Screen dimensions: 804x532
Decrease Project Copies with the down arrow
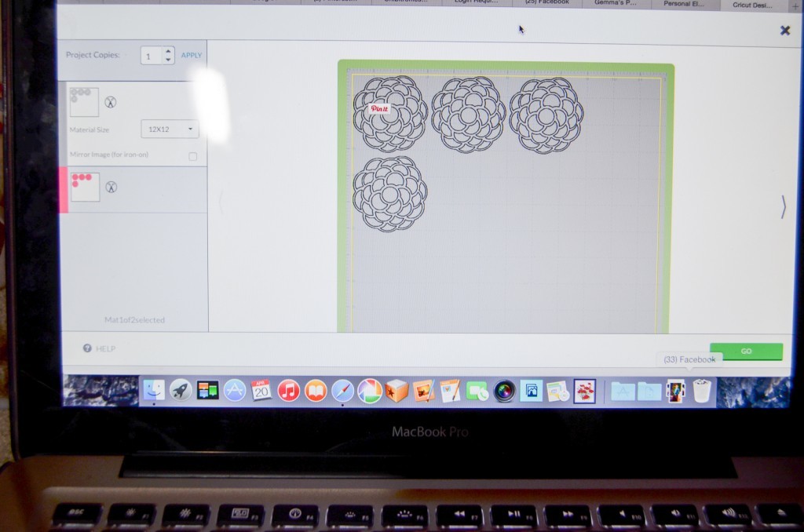click(x=168, y=60)
